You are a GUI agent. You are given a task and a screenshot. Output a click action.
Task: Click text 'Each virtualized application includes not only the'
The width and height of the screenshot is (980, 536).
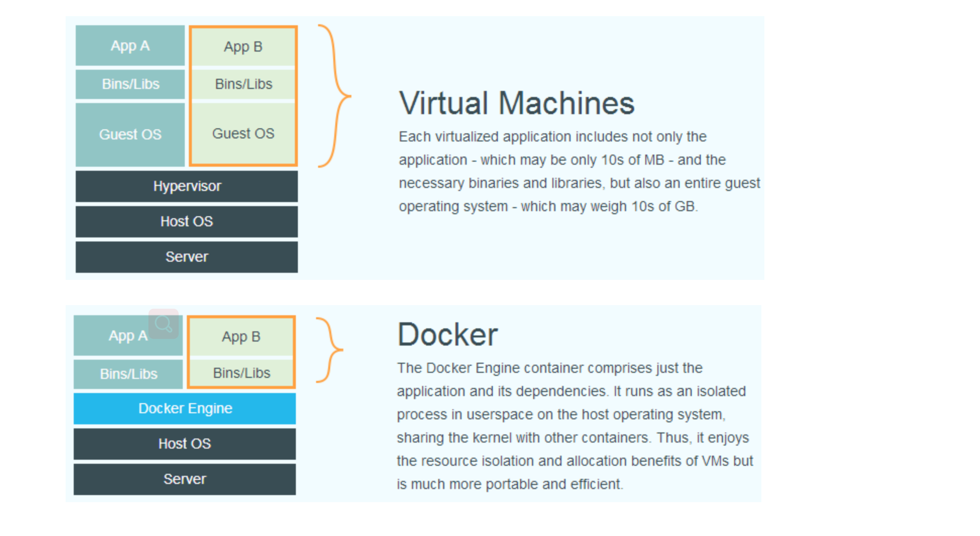coord(552,137)
